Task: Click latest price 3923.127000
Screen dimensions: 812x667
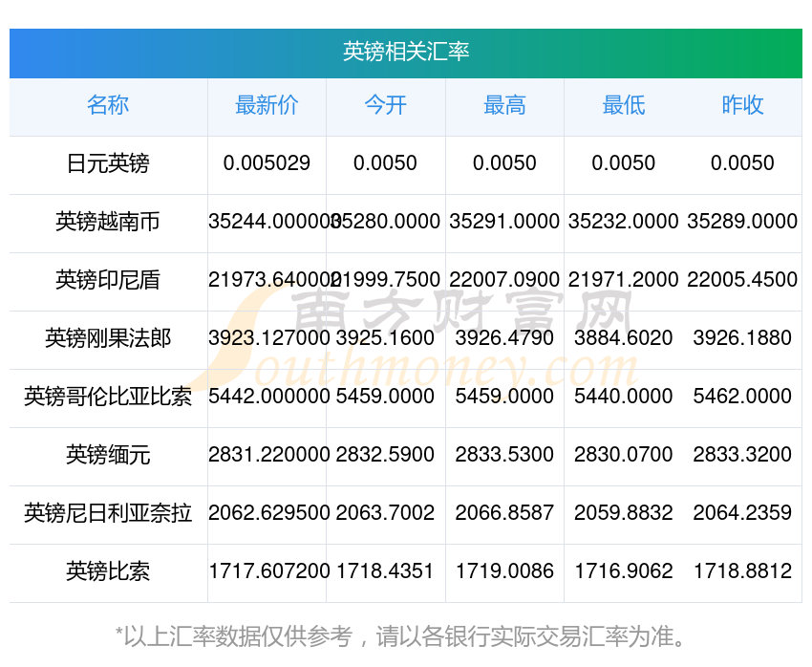Action: click(268, 337)
